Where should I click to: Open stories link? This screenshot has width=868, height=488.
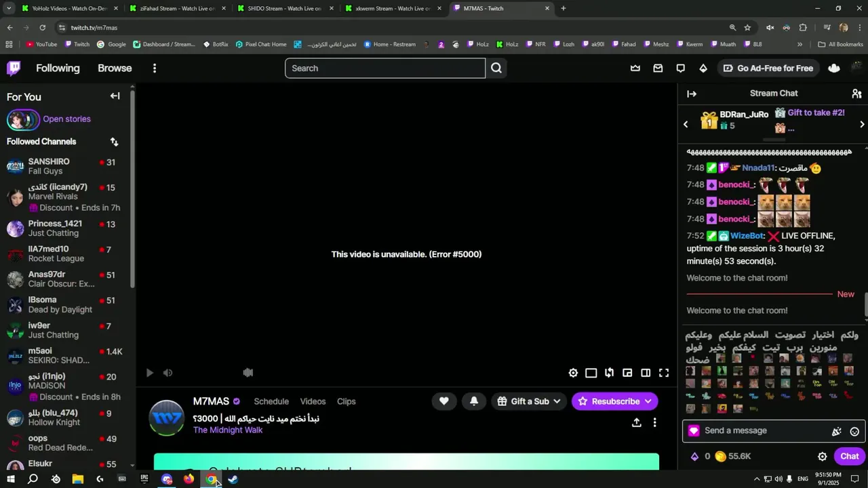coord(66,119)
